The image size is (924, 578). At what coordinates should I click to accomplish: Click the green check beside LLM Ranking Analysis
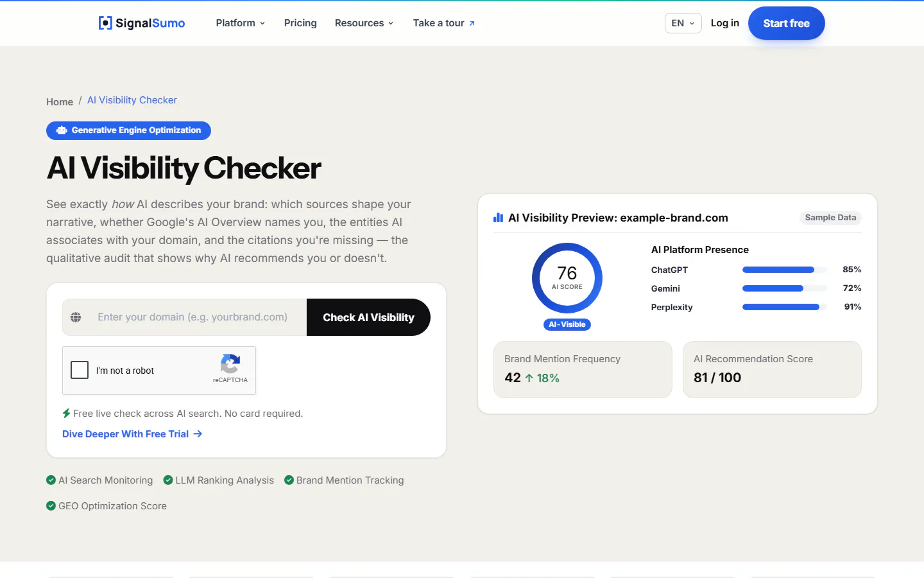(168, 480)
